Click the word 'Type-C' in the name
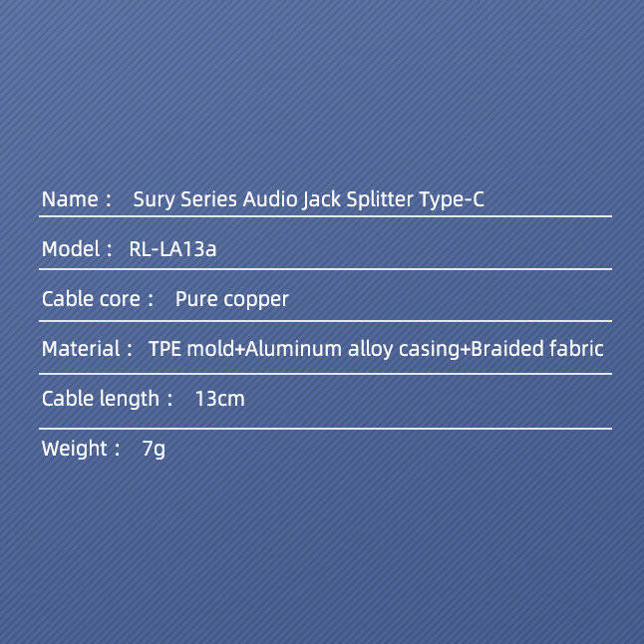The height and width of the screenshot is (644, 644). (452, 200)
